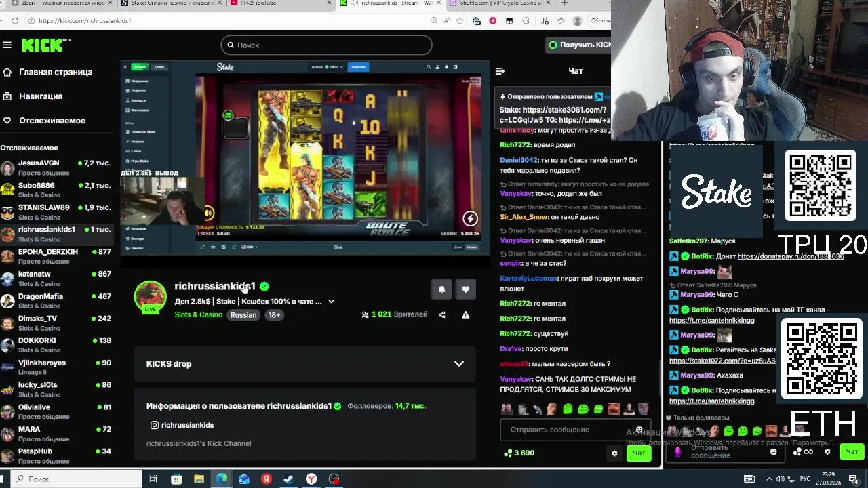Open browser profile avatar icon
Image resolution: width=868 pixels, height=488 pixels.
577,21
